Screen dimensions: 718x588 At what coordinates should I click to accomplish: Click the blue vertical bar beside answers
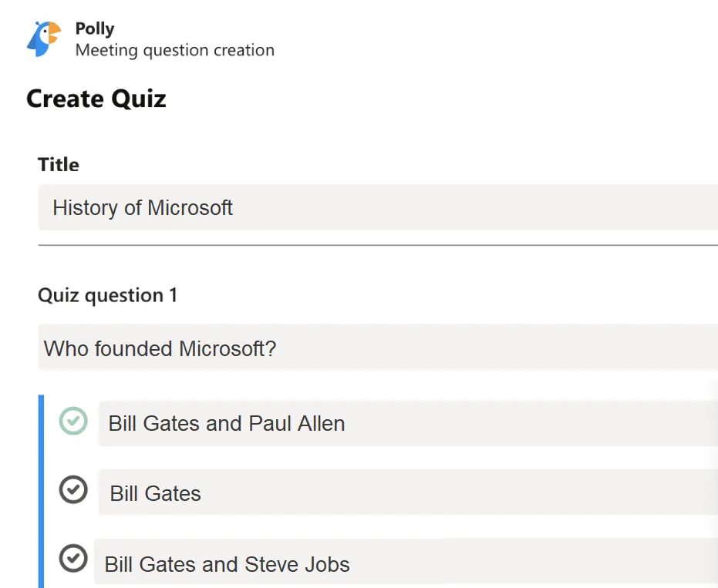[x=41, y=491]
